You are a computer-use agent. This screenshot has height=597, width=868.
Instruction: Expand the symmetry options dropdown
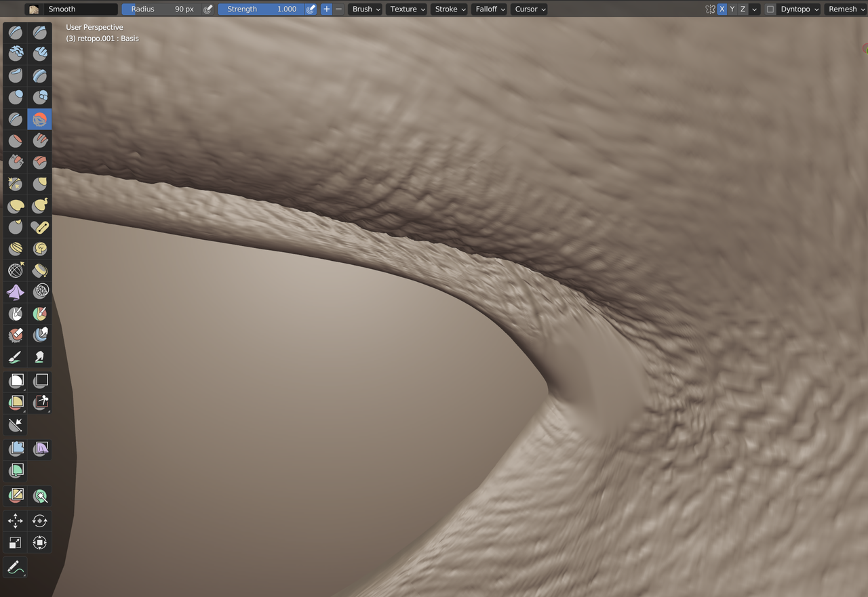[754, 9]
